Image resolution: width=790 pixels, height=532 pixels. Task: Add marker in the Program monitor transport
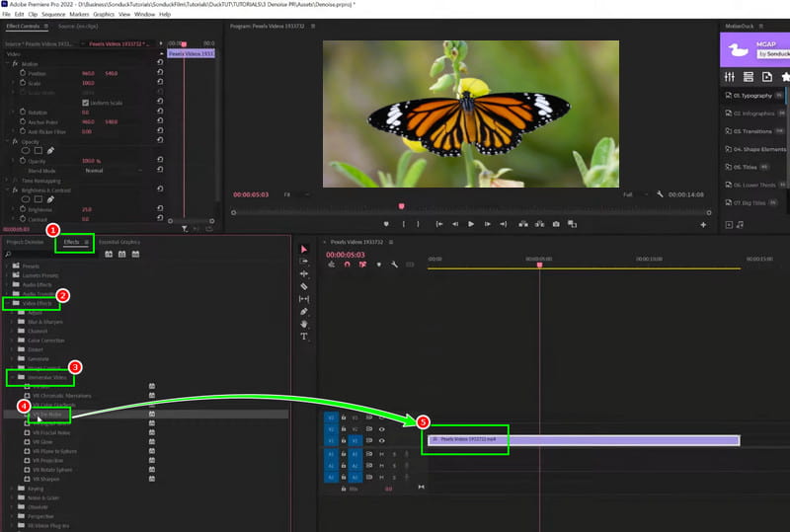point(386,224)
